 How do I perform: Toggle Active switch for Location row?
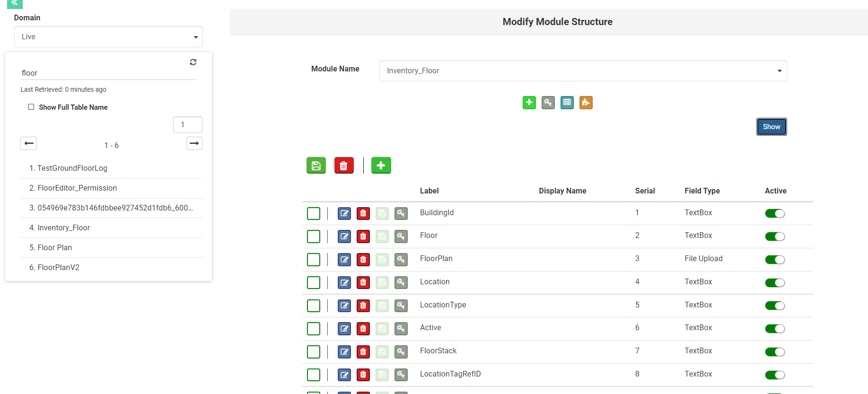tap(775, 283)
